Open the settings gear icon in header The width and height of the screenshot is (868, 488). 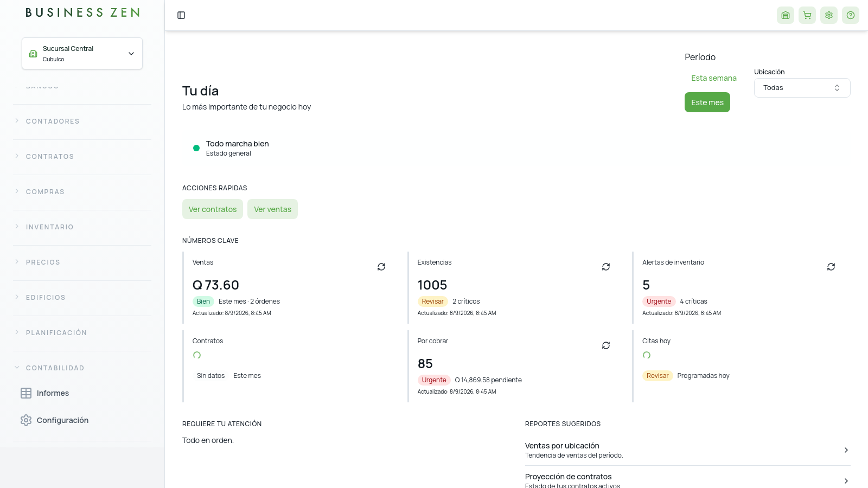click(x=829, y=15)
